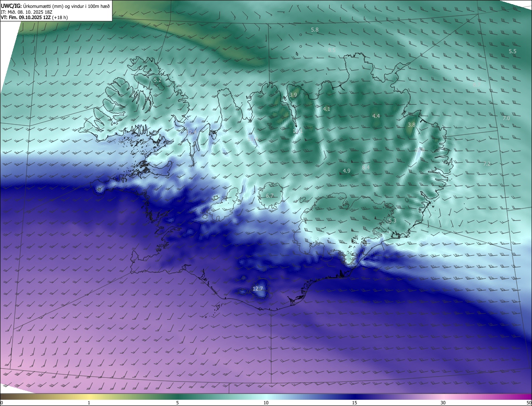Click the 5.8 value on the map
The width and height of the screenshot is (532, 406).
[x=315, y=30]
